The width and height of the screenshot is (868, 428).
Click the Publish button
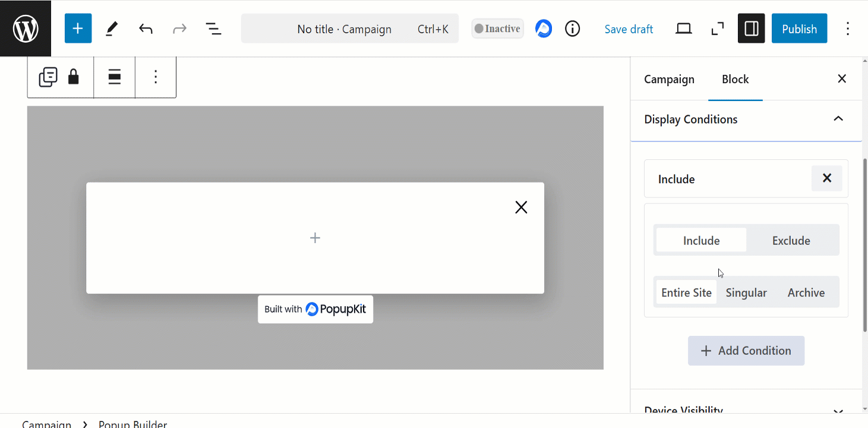click(x=799, y=29)
